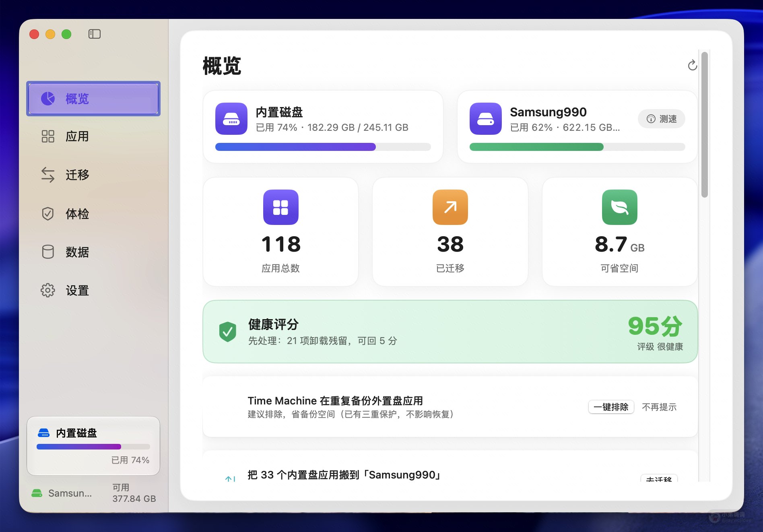This screenshot has width=763, height=532.
Task: Click the four-squares icon beside 应用
Action: coord(48,136)
